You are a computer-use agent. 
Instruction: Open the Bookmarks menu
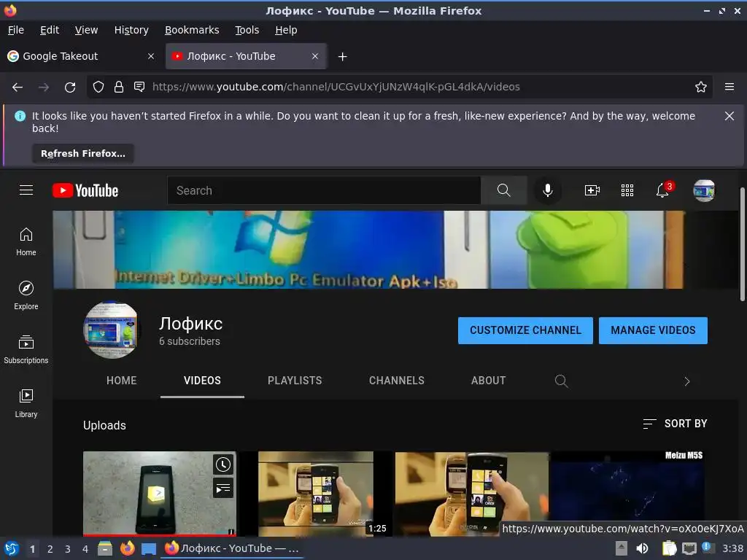[192, 30]
